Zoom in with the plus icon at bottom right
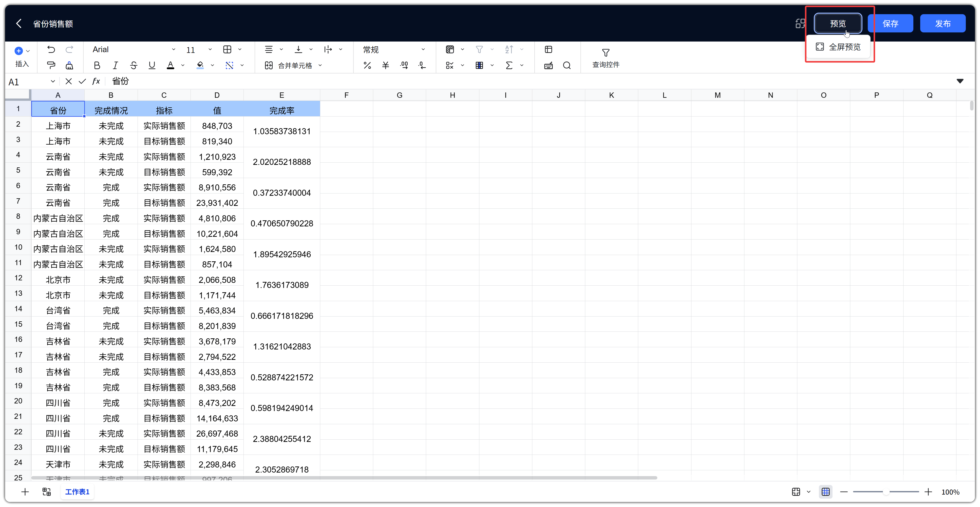Screen dimensions: 980x507 (928, 492)
